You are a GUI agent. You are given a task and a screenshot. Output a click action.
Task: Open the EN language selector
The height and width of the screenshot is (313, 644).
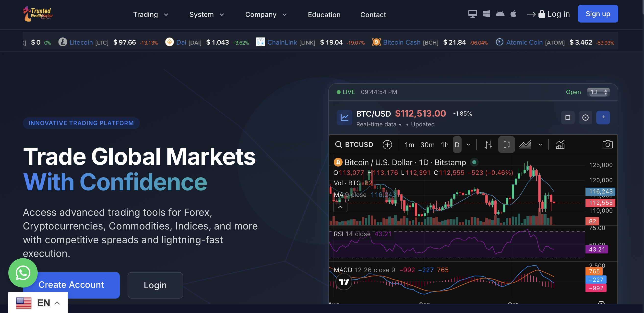coord(38,303)
